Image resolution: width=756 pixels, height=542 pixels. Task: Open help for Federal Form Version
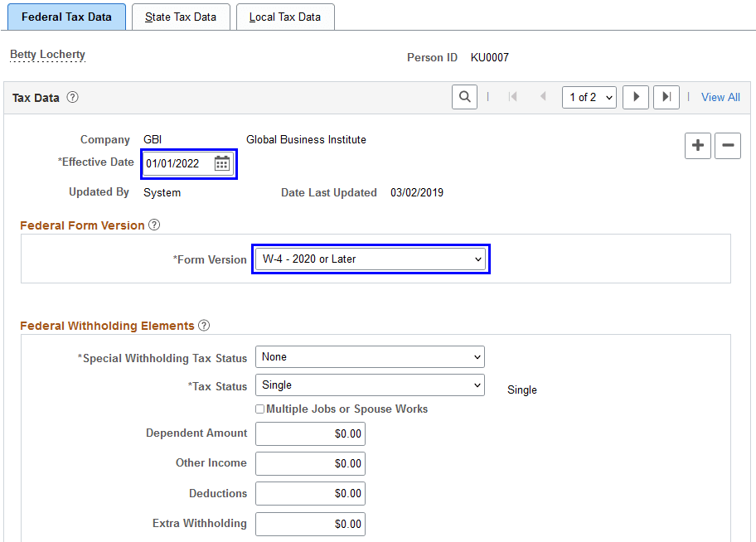pos(154,225)
